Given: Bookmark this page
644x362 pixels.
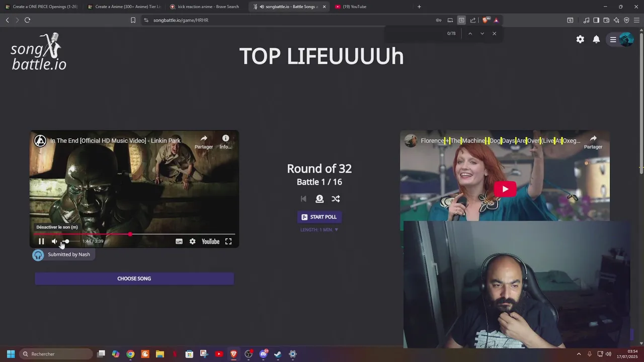Looking at the screenshot, I should coord(133,20).
